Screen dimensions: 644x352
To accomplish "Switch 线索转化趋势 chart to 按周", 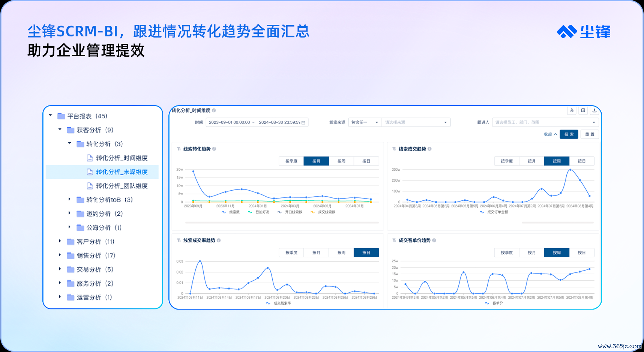I will click(x=341, y=161).
